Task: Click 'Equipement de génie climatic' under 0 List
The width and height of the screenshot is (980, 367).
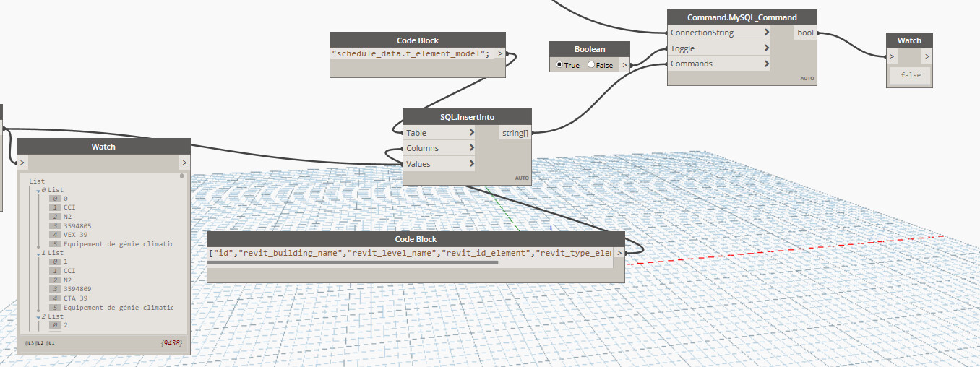Action: (x=119, y=244)
